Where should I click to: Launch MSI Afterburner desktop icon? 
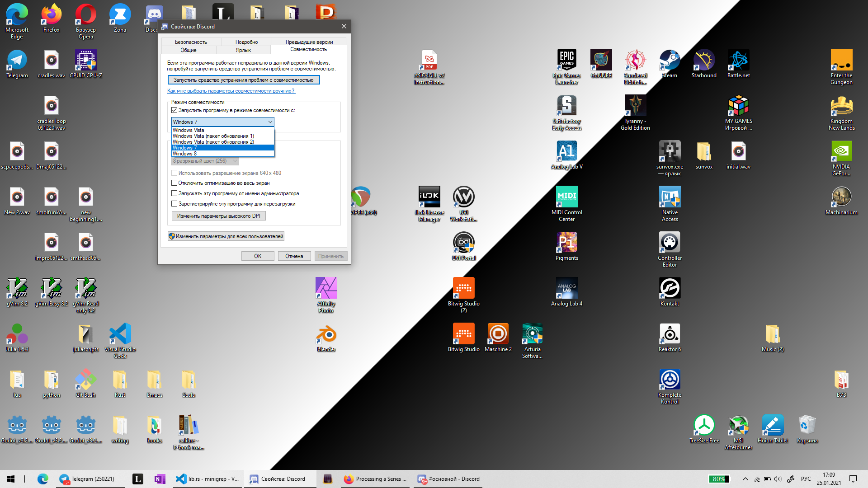coord(738,432)
